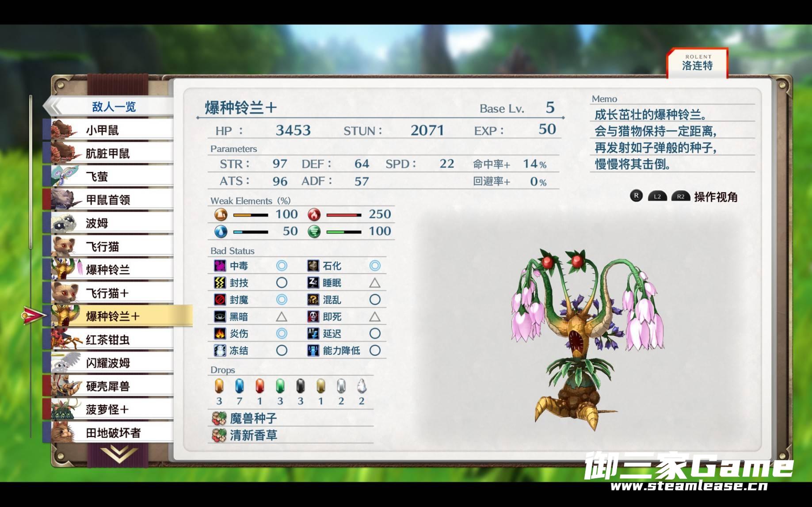Click the fire element weakness icon

point(314,215)
